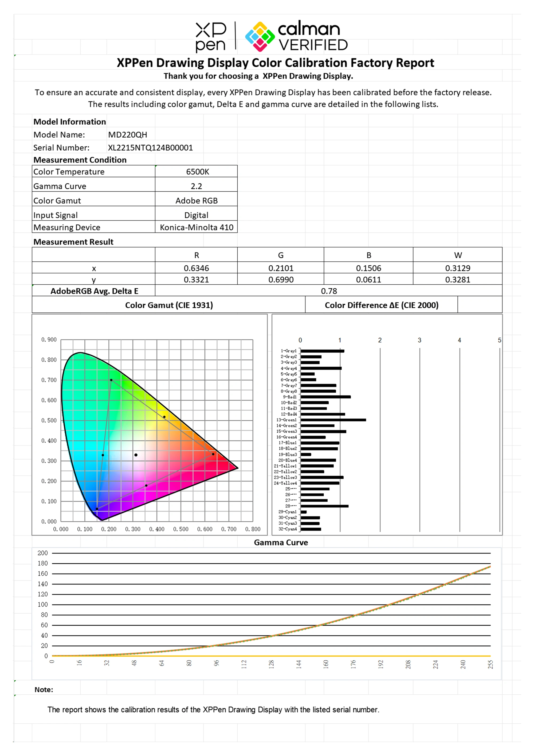Click the W column y value 0.3281
Image resolution: width=534 pixels, height=756 pixels.
point(457,280)
